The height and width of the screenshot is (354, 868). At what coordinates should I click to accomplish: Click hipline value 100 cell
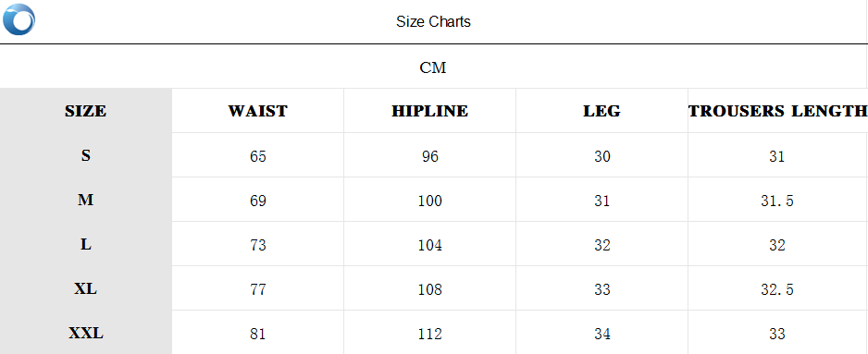tap(430, 201)
